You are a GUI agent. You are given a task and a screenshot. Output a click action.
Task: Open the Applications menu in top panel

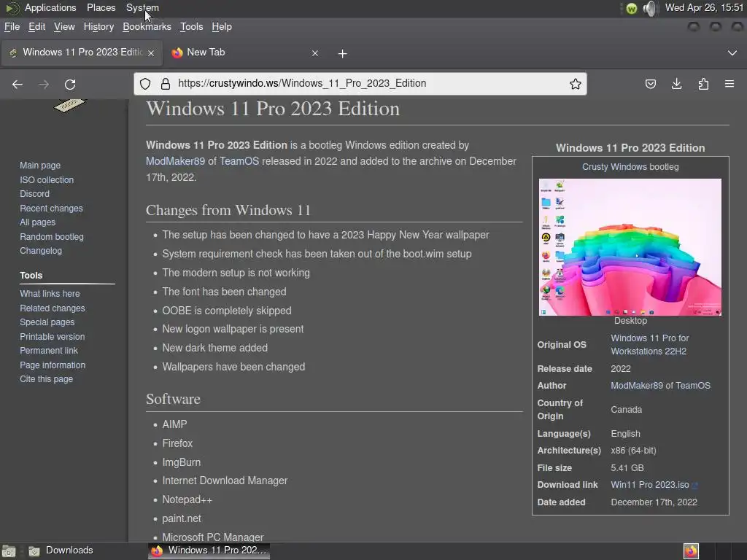(50, 7)
